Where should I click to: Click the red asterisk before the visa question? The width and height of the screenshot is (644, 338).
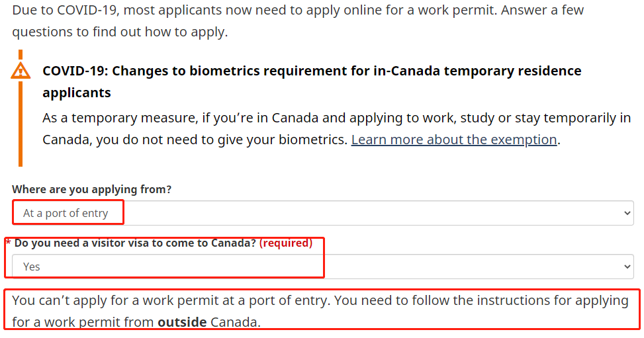point(8,243)
